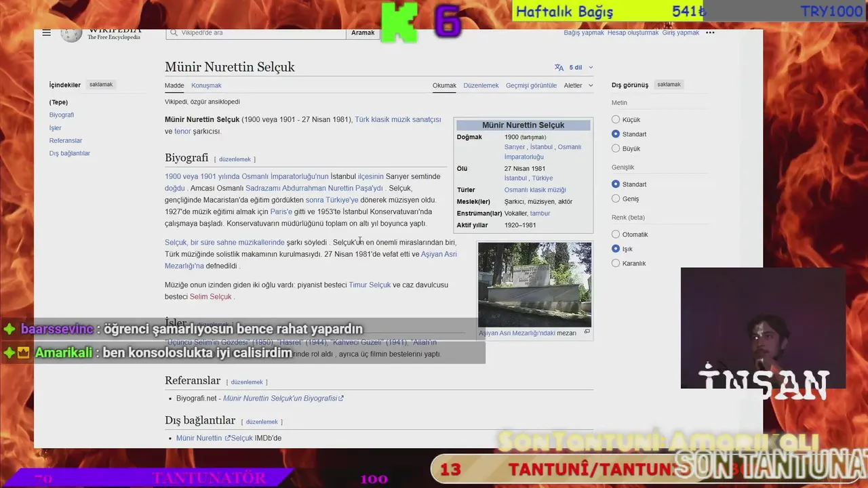The height and width of the screenshot is (488, 868).
Task: Select Standart text size
Action: [x=616, y=134]
